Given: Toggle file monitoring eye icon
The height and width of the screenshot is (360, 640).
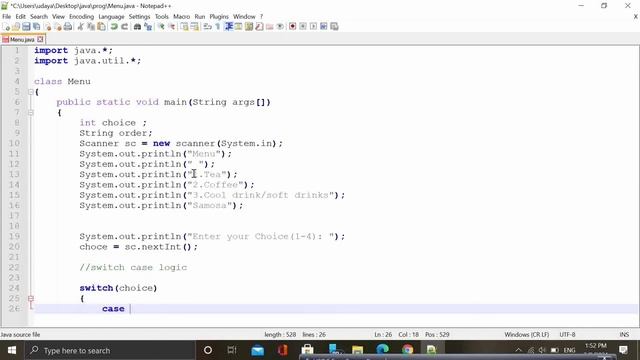Looking at the screenshot, I should click(280, 27).
